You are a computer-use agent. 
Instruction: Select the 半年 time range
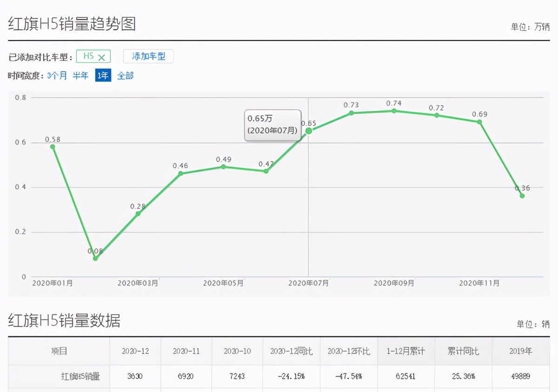click(80, 75)
